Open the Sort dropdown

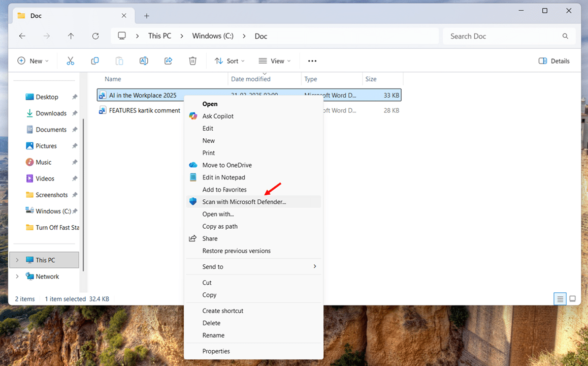pos(230,61)
